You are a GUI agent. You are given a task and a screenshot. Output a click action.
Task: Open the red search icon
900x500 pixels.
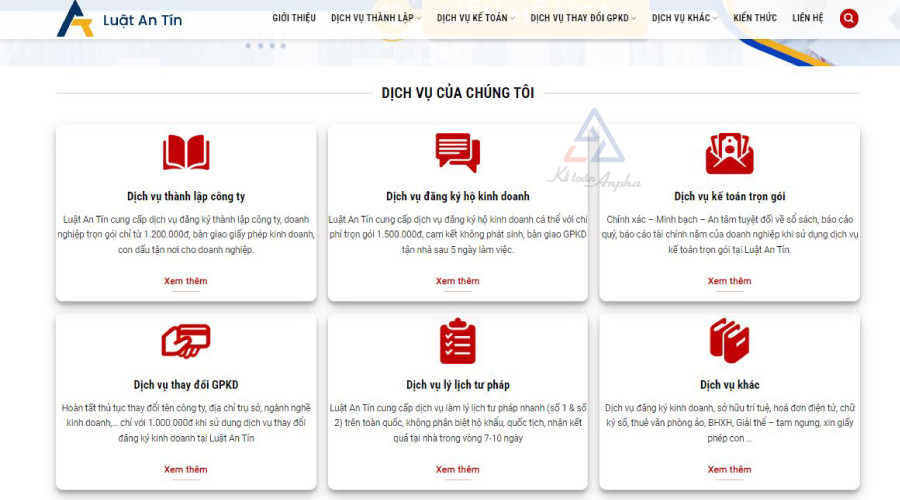tap(849, 18)
